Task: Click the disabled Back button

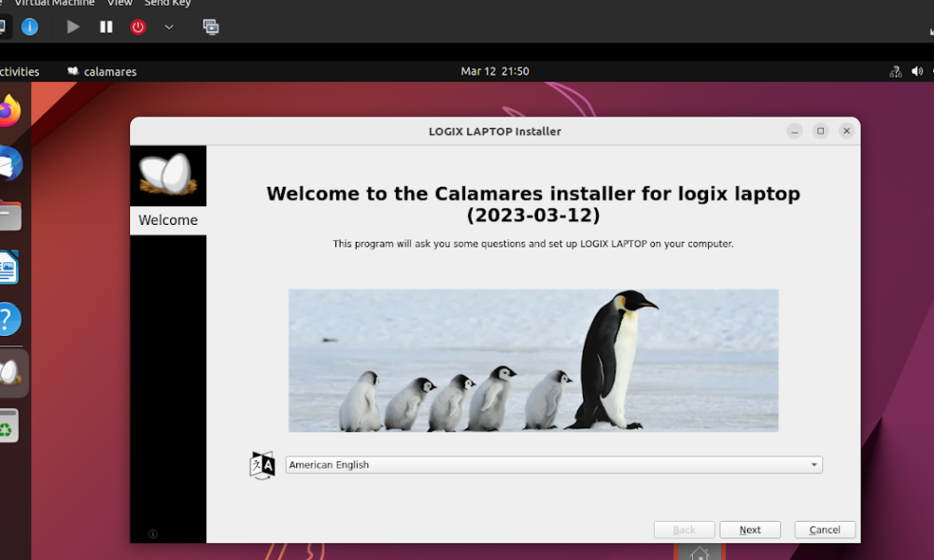Action: point(685,529)
